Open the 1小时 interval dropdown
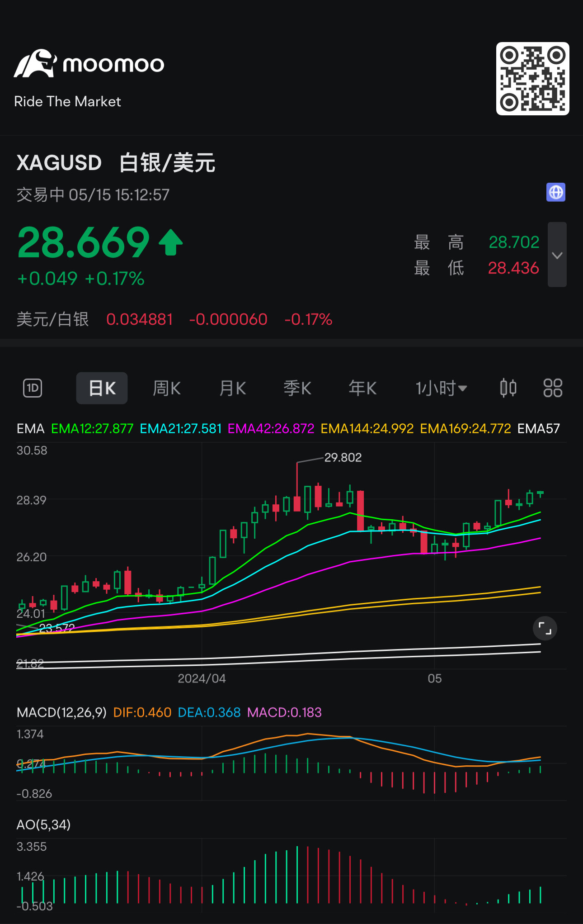583x924 pixels. pyautogui.click(x=441, y=388)
